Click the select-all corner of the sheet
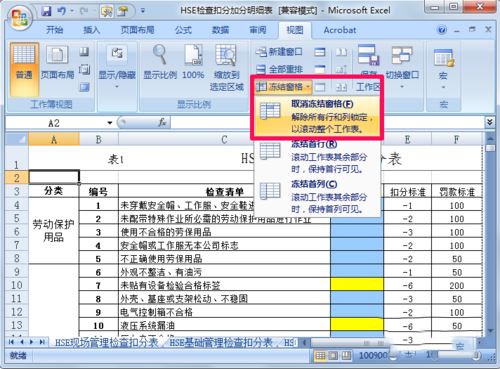Viewport: 500px width, 369px height. (x=17, y=139)
